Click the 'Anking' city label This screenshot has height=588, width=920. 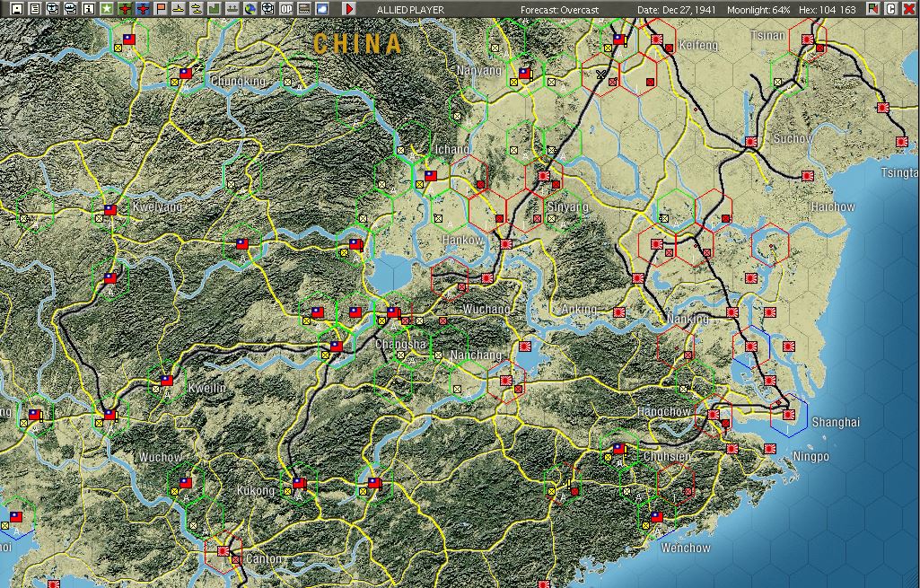click(x=579, y=309)
